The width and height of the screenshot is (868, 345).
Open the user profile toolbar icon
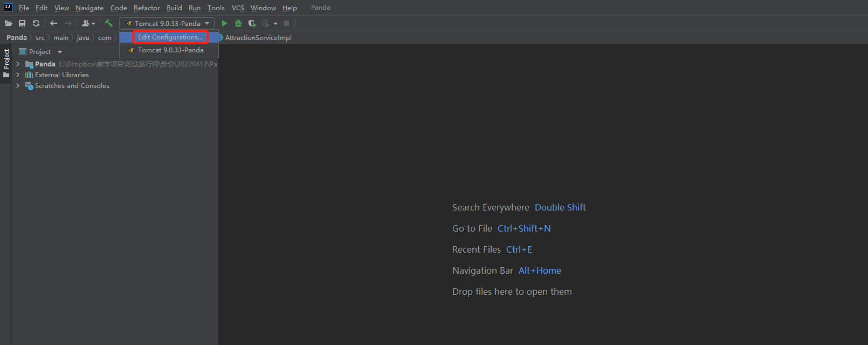tap(88, 23)
